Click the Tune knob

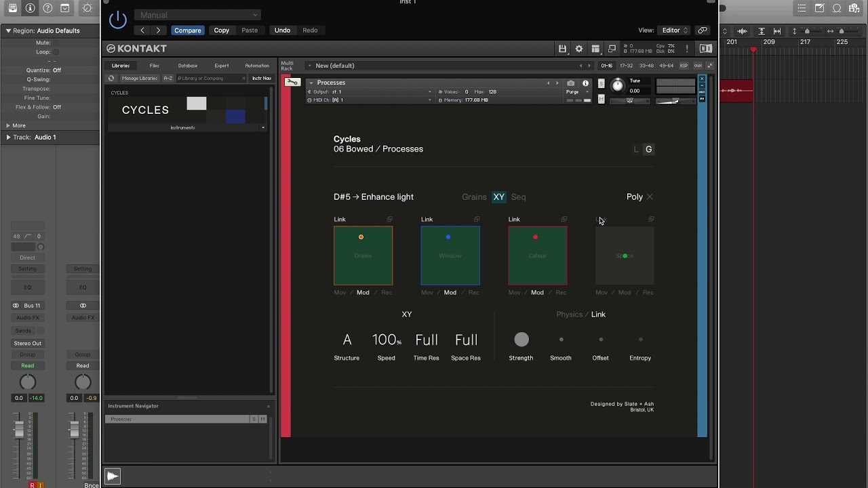[617, 85]
